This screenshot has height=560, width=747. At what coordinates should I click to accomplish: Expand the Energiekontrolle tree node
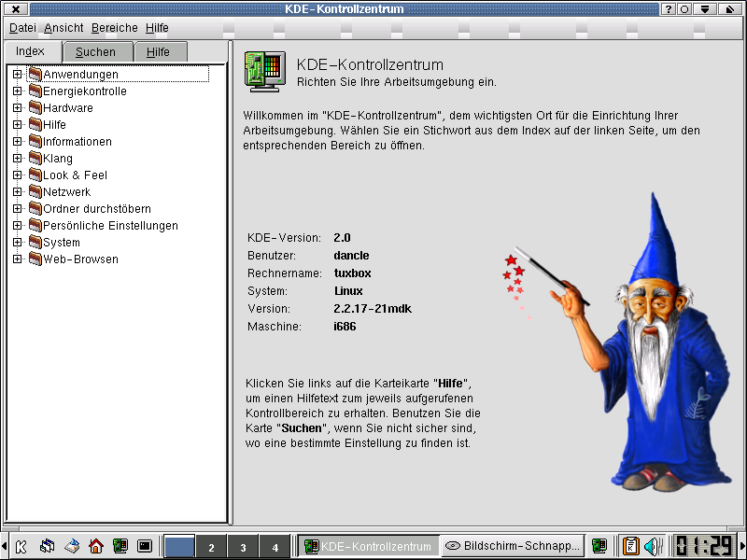pyautogui.click(x=17, y=91)
